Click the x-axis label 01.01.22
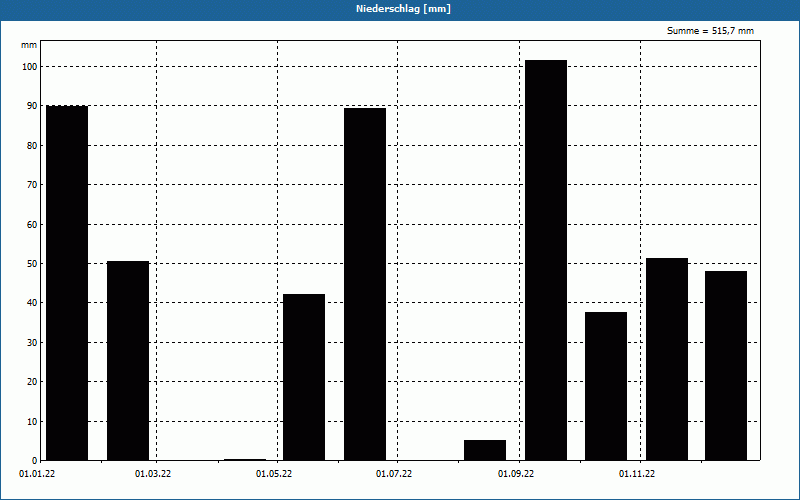The width and height of the screenshot is (800, 500). pos(37,474)
